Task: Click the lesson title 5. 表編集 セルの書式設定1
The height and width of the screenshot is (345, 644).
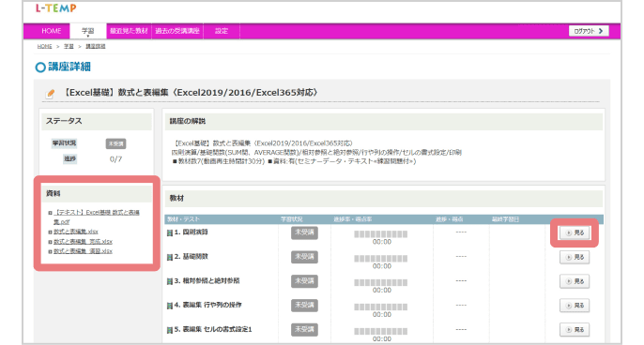Action: click(x=213, y=329)
